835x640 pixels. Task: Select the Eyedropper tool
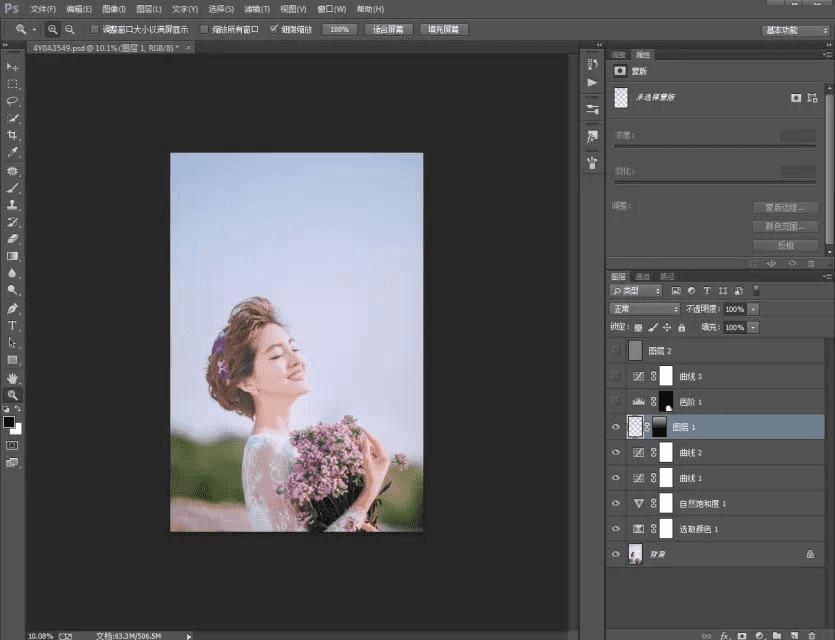13,152
